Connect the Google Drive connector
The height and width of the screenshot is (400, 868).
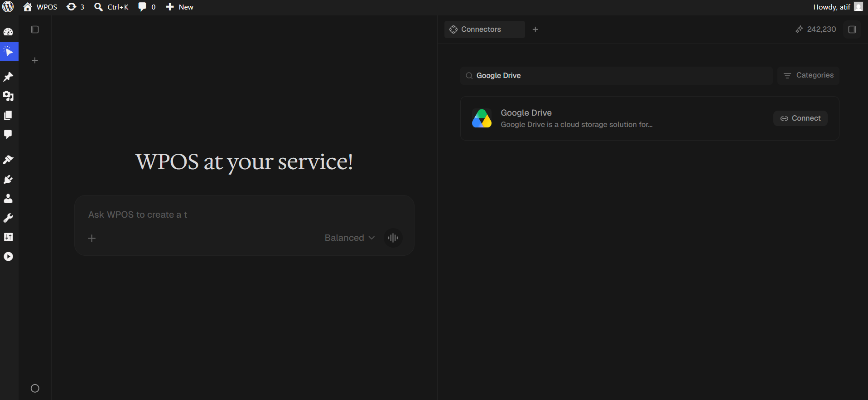(x=800, y=118)
